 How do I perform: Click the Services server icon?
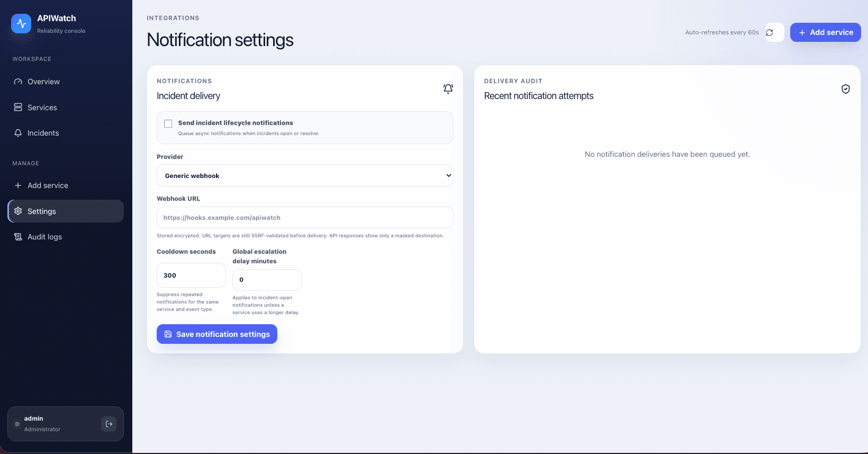point(18,108)
